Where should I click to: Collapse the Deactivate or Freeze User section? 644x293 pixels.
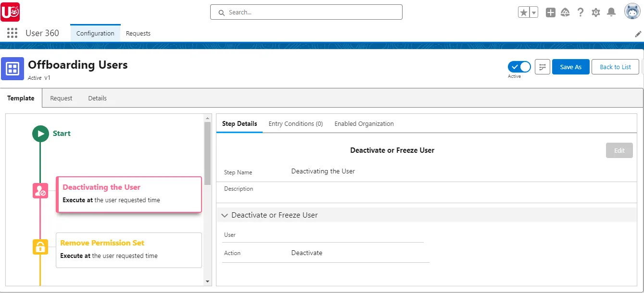click(225, 215)
